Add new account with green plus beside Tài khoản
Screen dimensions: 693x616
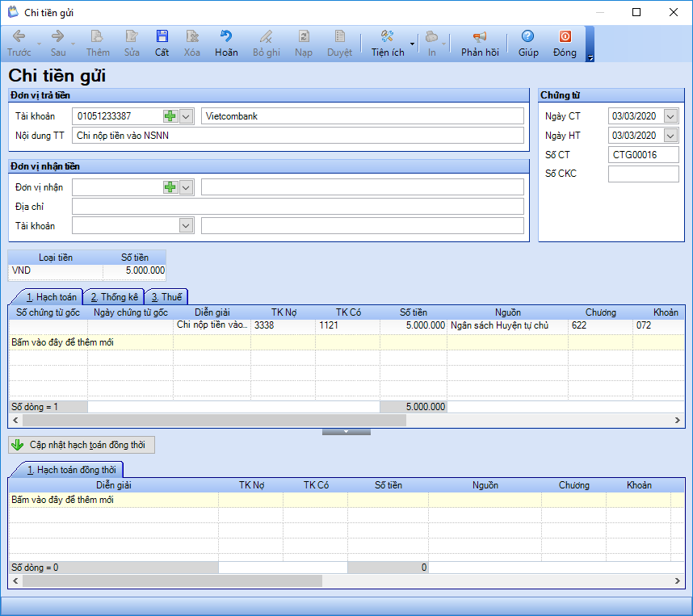click(x=170, y=116)
